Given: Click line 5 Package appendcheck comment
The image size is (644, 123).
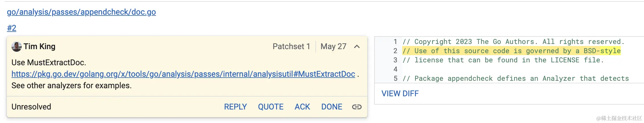Looking at the screenshot, I should pyautogui.click(x=516, y=78).
